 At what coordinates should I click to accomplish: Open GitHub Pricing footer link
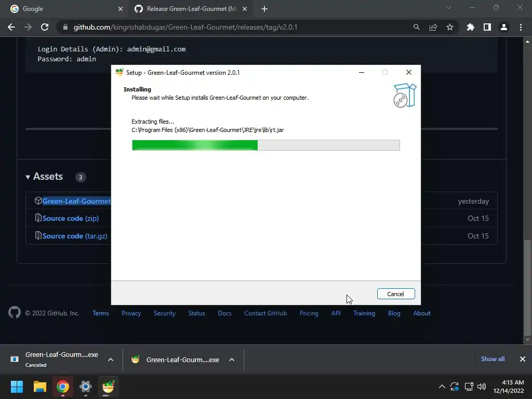309,313
